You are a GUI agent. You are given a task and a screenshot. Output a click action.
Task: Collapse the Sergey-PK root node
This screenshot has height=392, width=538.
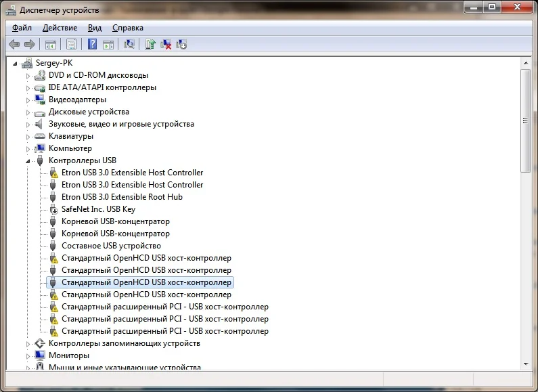coord(15,64)
